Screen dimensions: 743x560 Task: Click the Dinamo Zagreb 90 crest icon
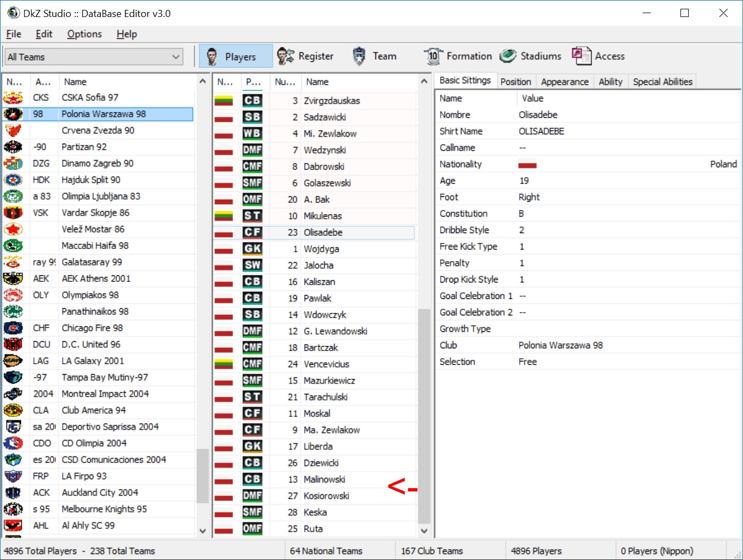coord(13,163)
